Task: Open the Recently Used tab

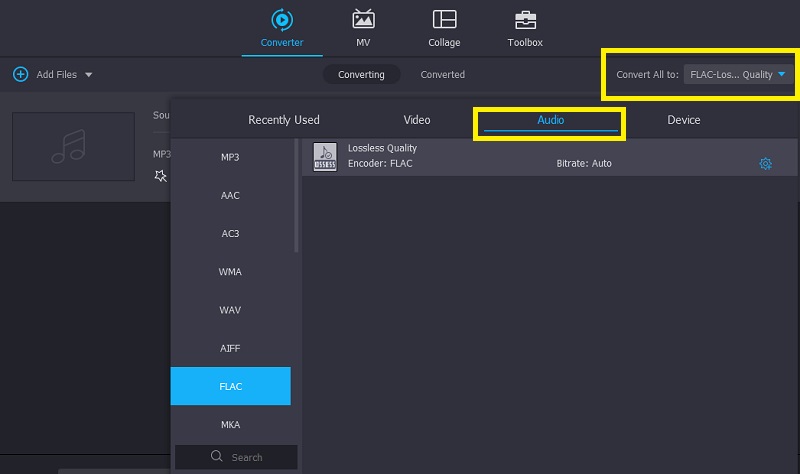Action: click(284, 120)
